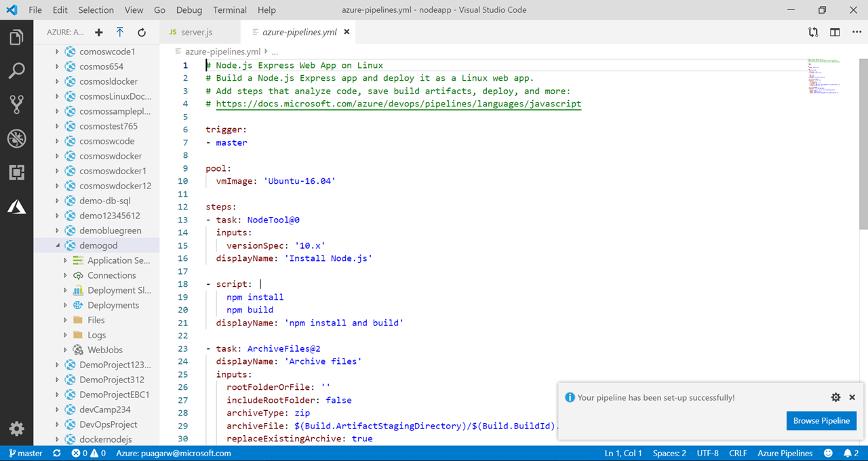Expand the demo-db-sql node

(58, 200)
